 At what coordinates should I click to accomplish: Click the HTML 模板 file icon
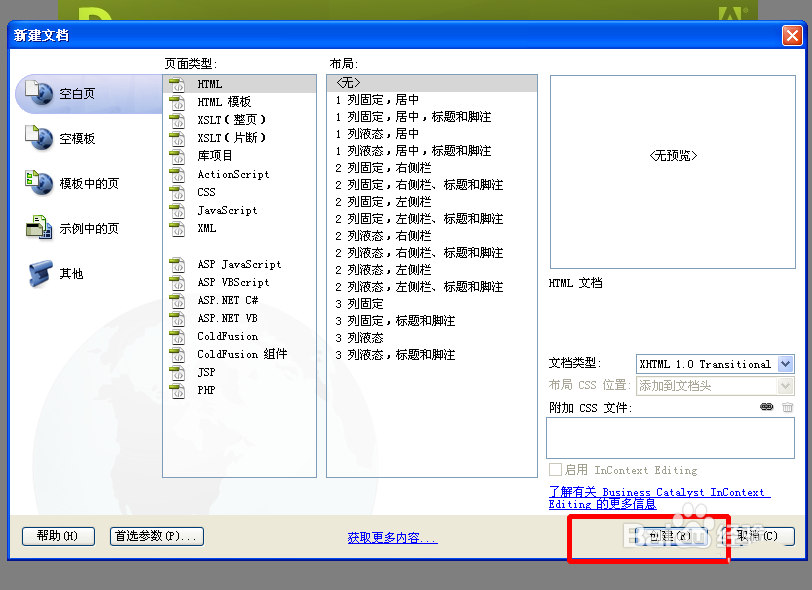point(177,102)
